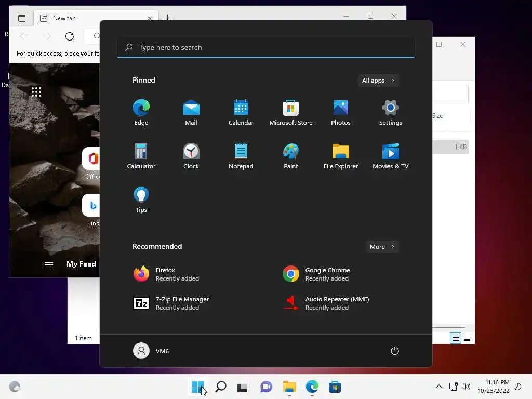Switch File Explorer to details view

coord(456,338)
